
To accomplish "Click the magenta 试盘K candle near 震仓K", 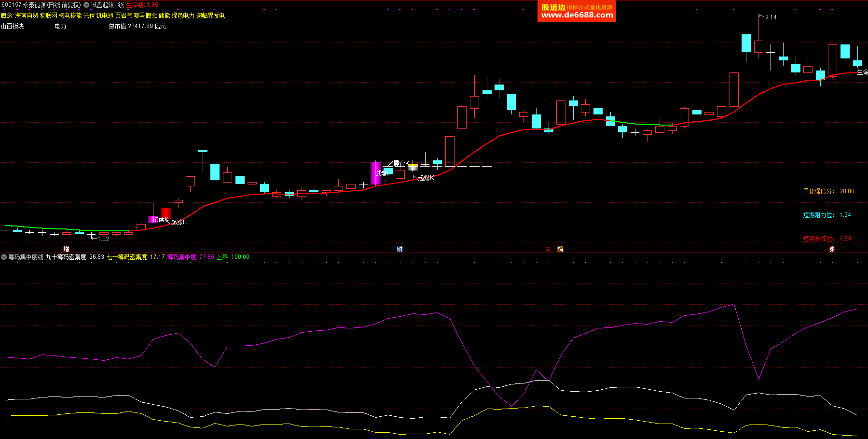I will (x=375, y=173).
